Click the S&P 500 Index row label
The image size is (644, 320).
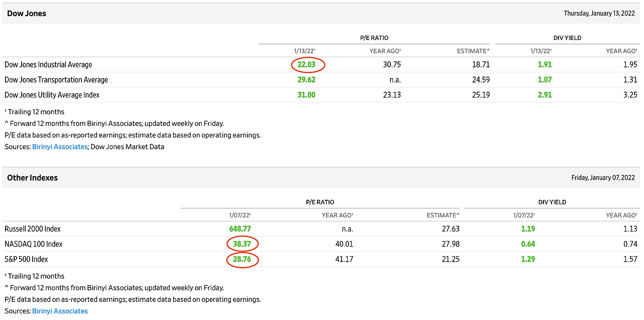pyautogui.click(x=27, y=259)
